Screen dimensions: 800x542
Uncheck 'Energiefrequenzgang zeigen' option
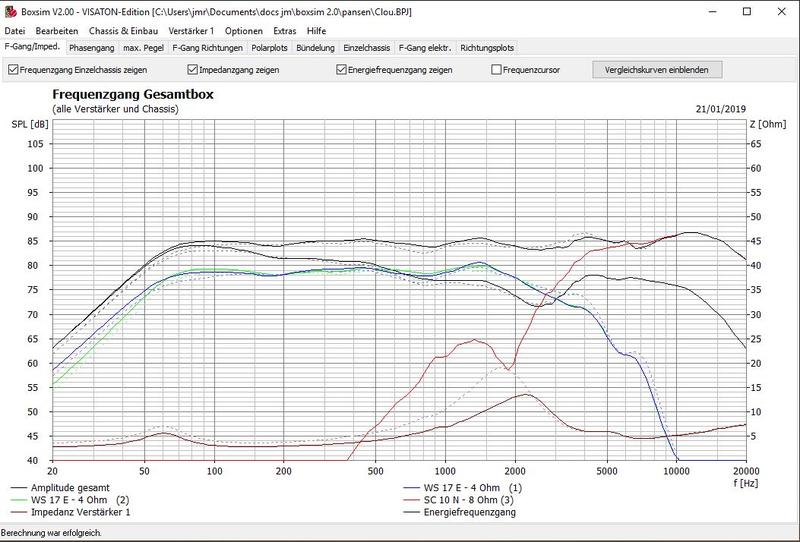342,70
